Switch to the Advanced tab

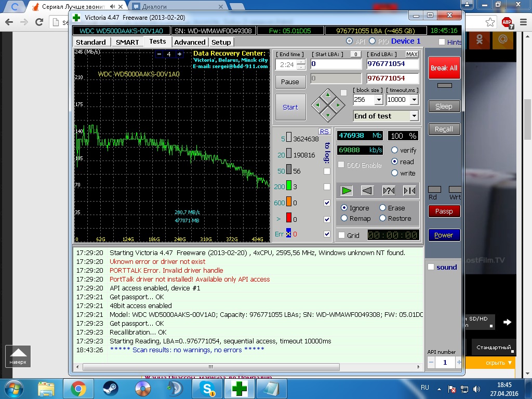coord(190,42)
